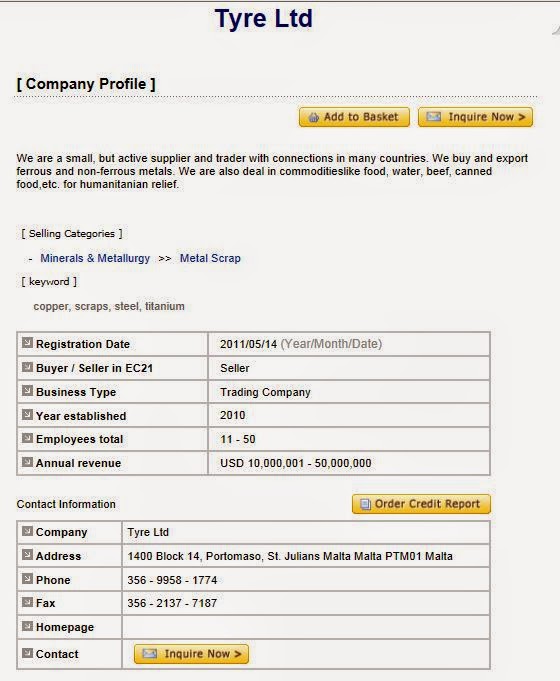Click the Inquire Now button in Contact row
This screenshot has height=681, width=560.
(192, 654)
